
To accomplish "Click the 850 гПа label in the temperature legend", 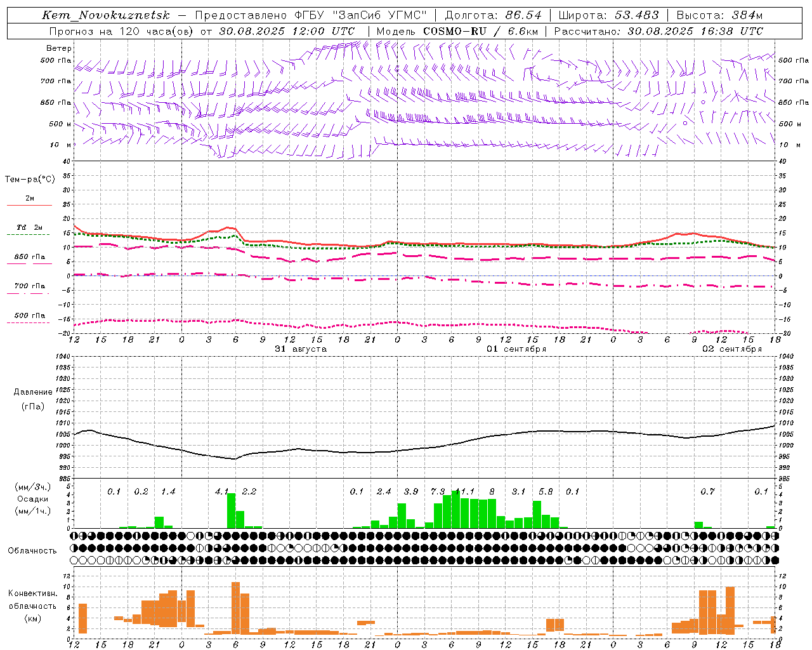I will point(30,257).
